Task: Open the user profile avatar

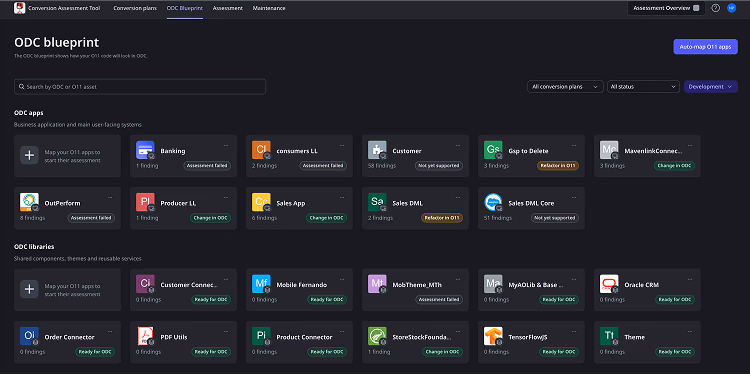Action: (x=731, y=8)
